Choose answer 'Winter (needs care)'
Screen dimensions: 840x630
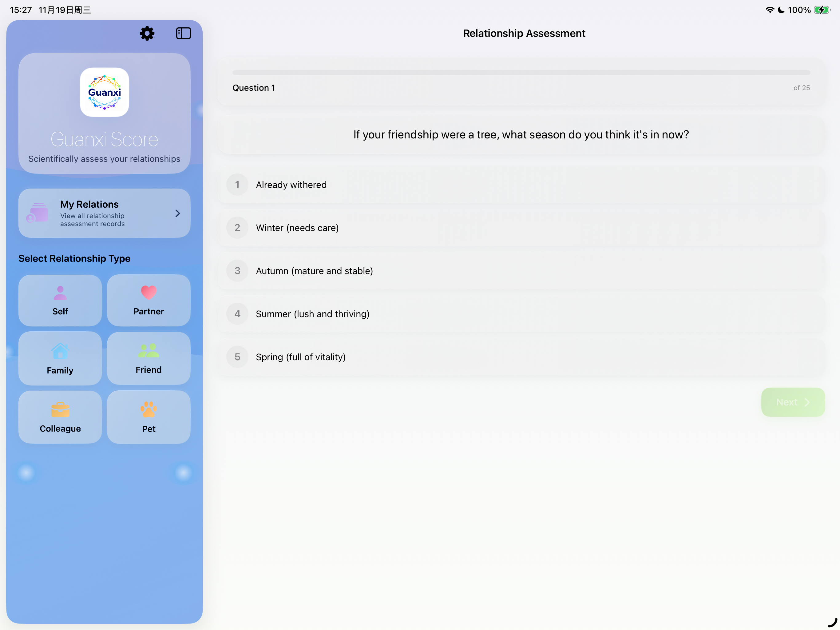pyautogui.click(x=521, y=228)
